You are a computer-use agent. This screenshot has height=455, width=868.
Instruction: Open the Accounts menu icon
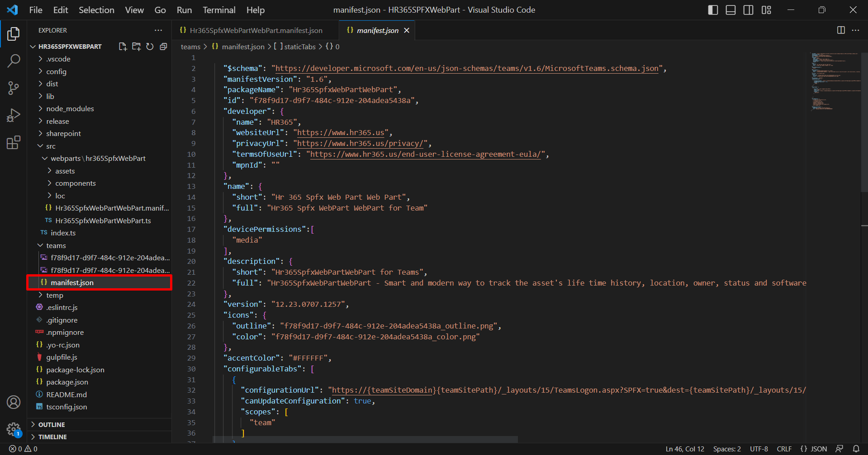[14, 402]
